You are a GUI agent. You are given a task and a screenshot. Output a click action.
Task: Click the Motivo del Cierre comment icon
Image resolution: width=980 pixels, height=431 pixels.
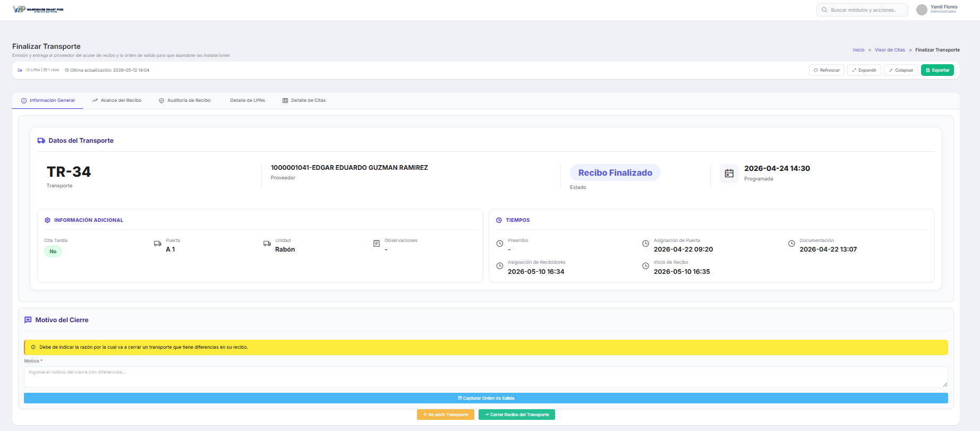click(28, 320)
